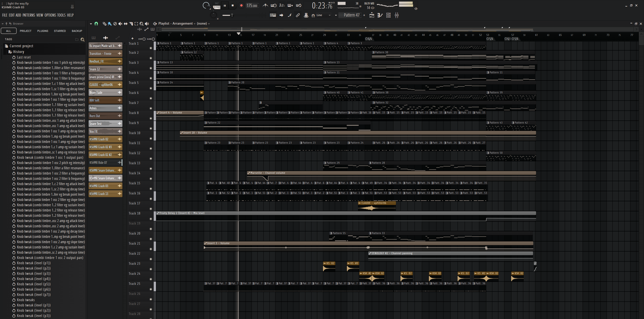The image size is (644, 319).
Task: Select the Zoom tool in playlist toolbar
Action: 141,24
